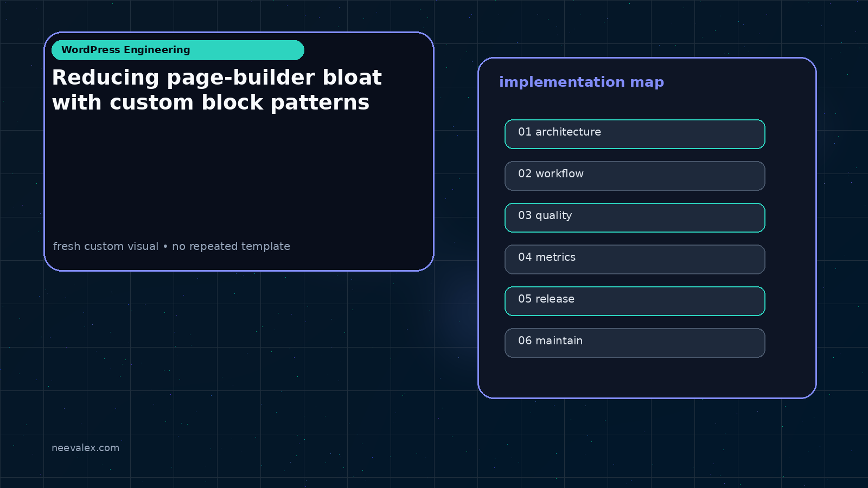This screenshot has height=488, width=868.
Task: Select the 06 maintain item
Action: (635, 343)
